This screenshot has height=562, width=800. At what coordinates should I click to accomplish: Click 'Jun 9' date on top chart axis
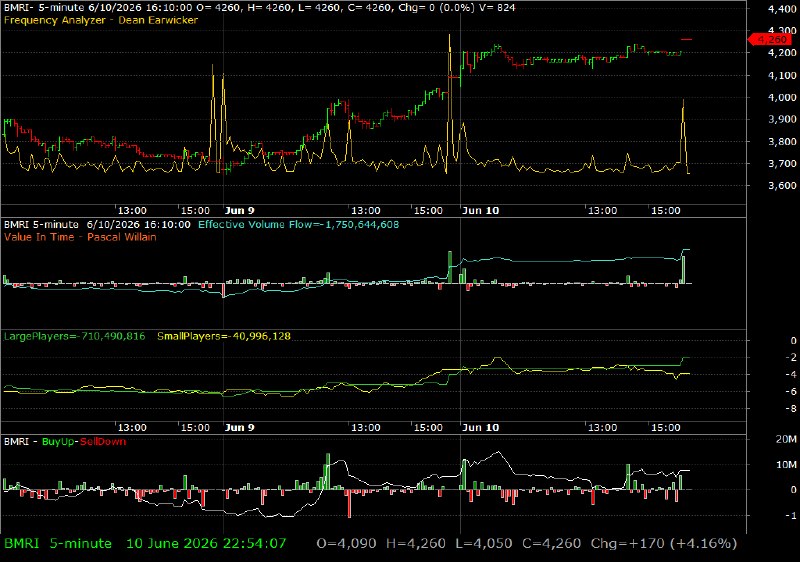pos(239,211)
